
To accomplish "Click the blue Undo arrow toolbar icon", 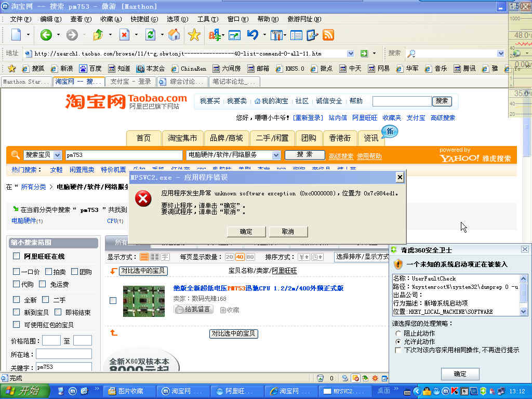I will [x=253, y=35].
